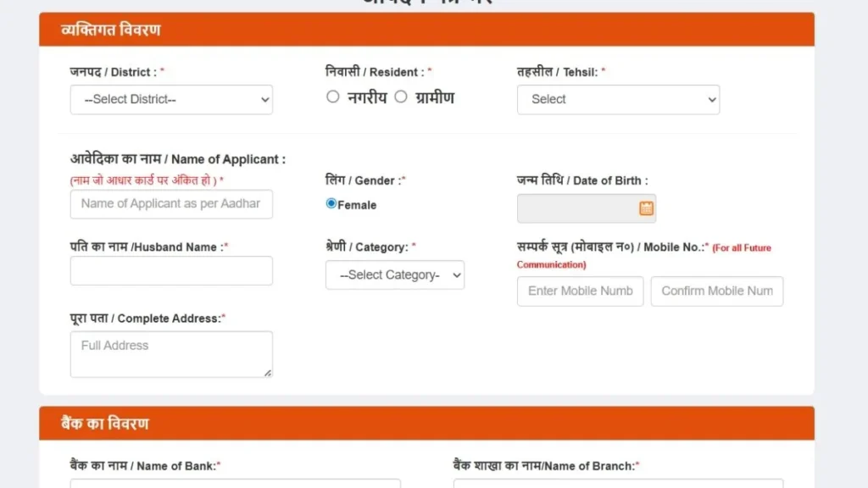The width and height of the screenshot is (868, 488).
Task: Click the Enter Mobile Number field
Action: point(580,291)
